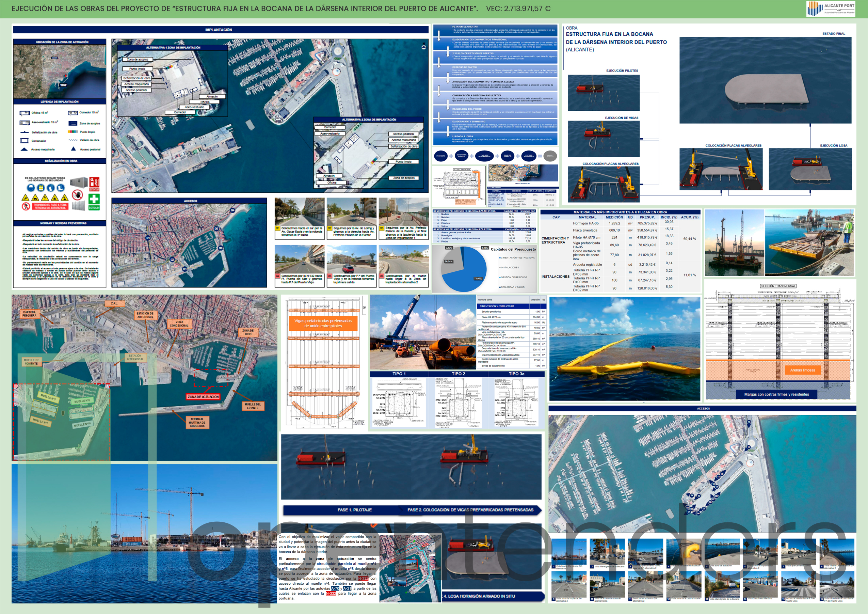Open the ESTADO FINAL render image
The height and width of the screenshot is (614, 868).
pyautogui.click(x=766, y=80)
